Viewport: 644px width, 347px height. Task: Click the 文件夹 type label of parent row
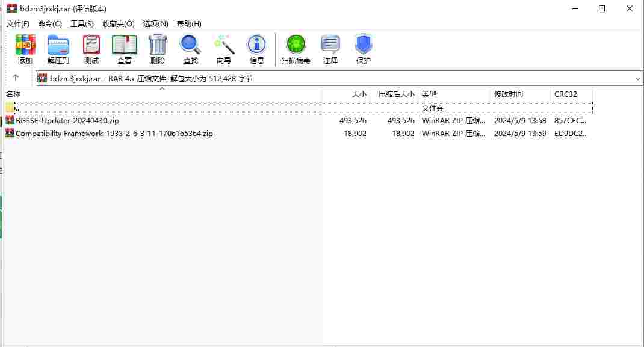tap(433, 108)
